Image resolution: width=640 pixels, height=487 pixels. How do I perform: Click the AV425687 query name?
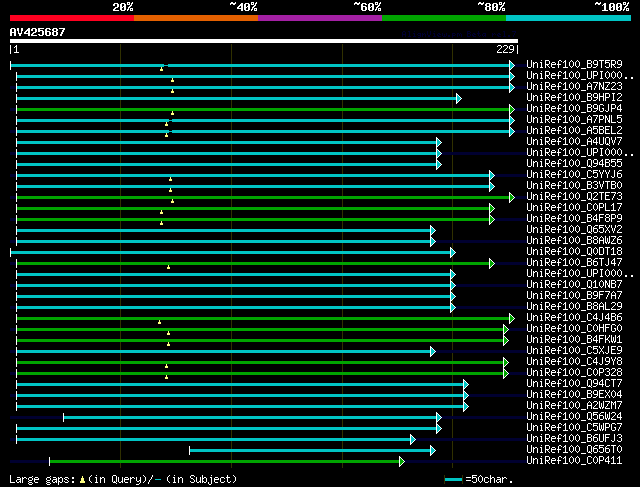click(38, 32)
